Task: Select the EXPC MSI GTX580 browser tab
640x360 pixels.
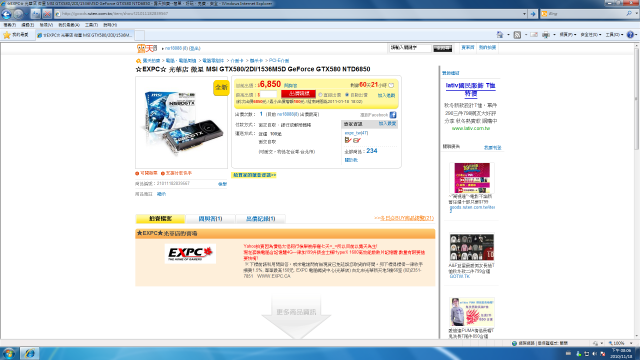Action: coord(84,35)
